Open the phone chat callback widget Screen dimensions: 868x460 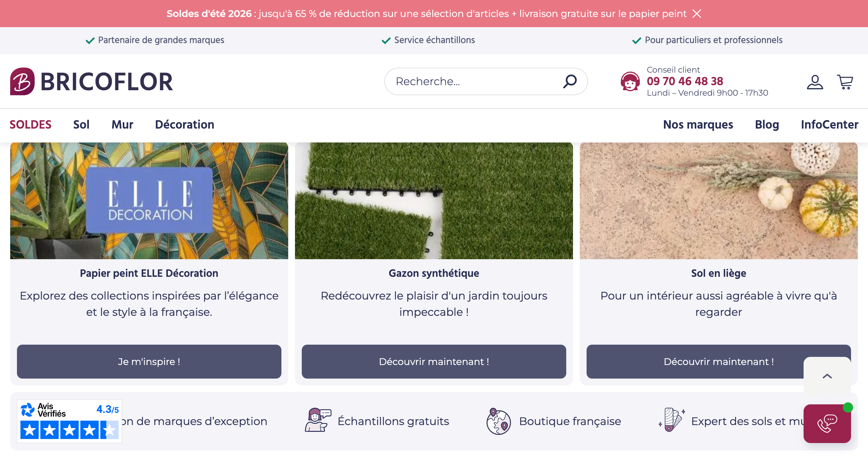click(x=827, y=423)
